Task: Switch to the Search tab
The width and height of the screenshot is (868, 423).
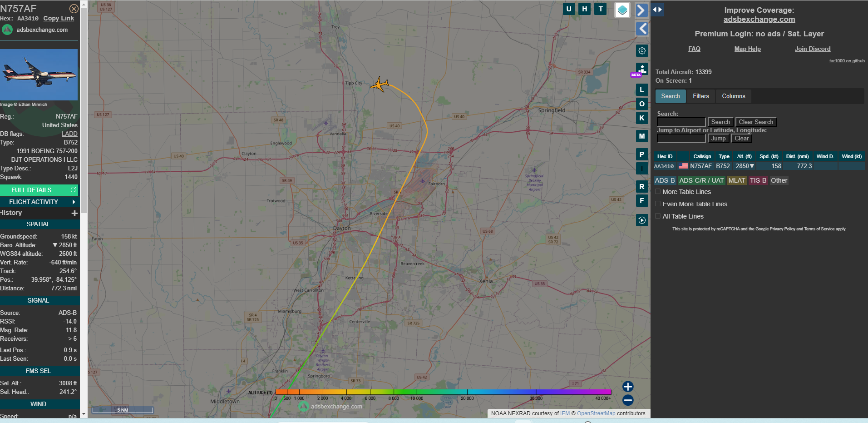Action: click(x=671, y=96)
